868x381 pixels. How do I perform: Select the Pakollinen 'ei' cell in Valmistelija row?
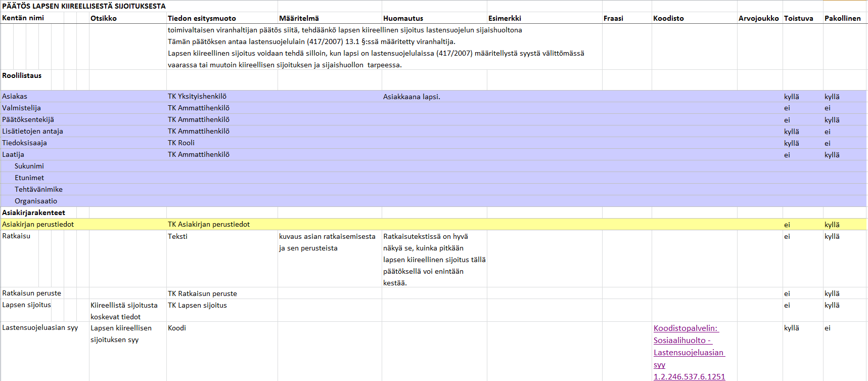pyautogui.click(x=828, y=108)
